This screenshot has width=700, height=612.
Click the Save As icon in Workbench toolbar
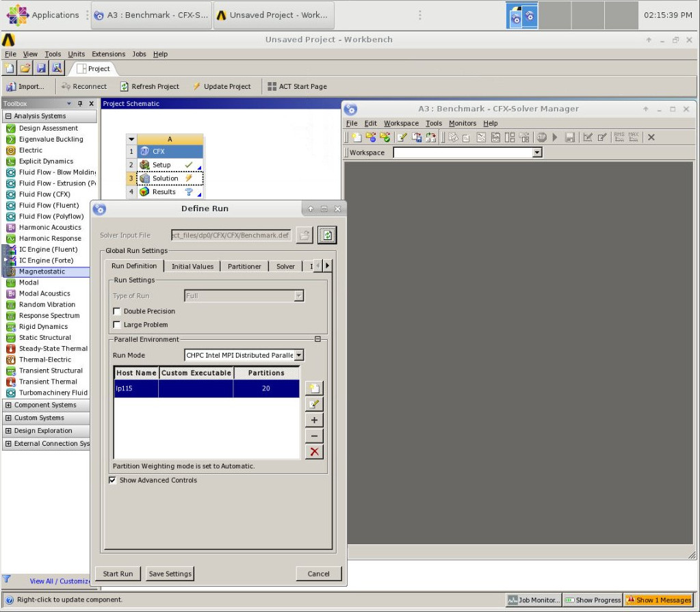57,68
